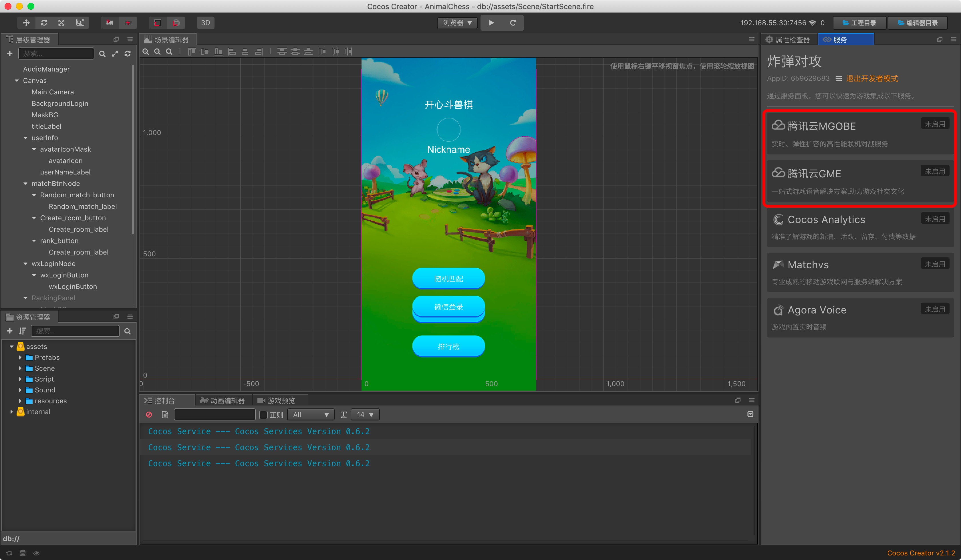Click the hierarchy search magnifier icon
Screen dimensions: 961x560
pyautogui.click(x=102, y=54)
